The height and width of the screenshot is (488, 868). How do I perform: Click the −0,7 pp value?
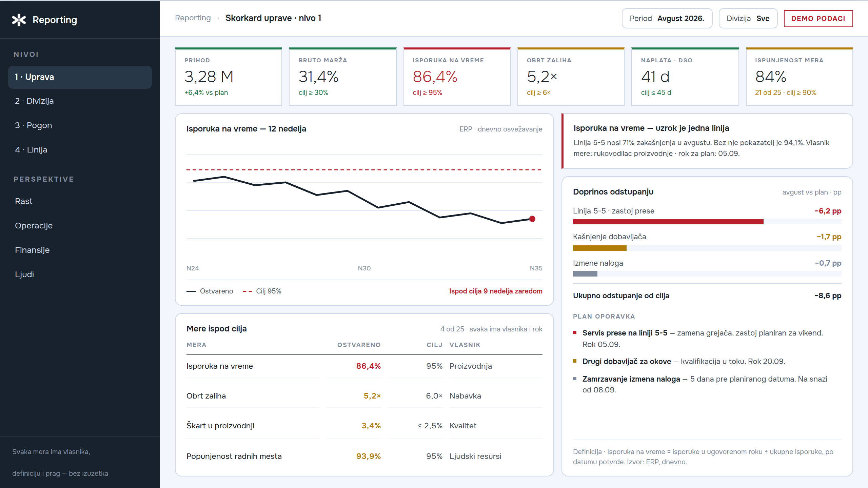click(828, 263)
